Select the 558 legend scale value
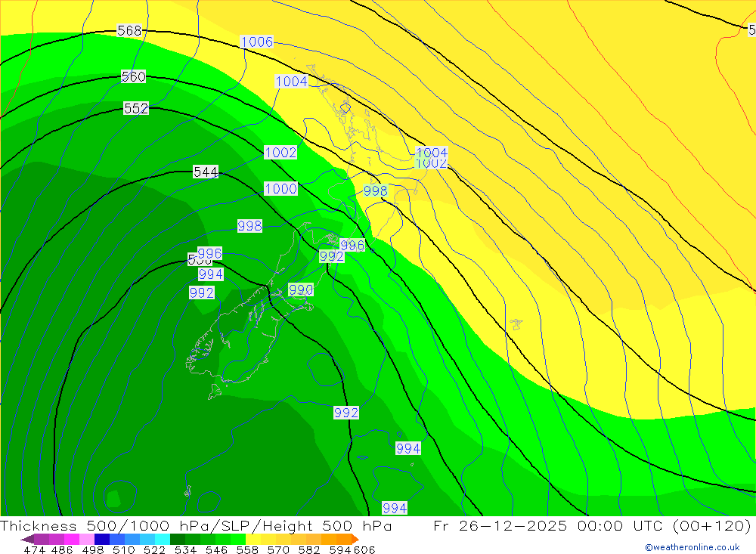Viewport: 756px width, 554px height. pos(247,550)
